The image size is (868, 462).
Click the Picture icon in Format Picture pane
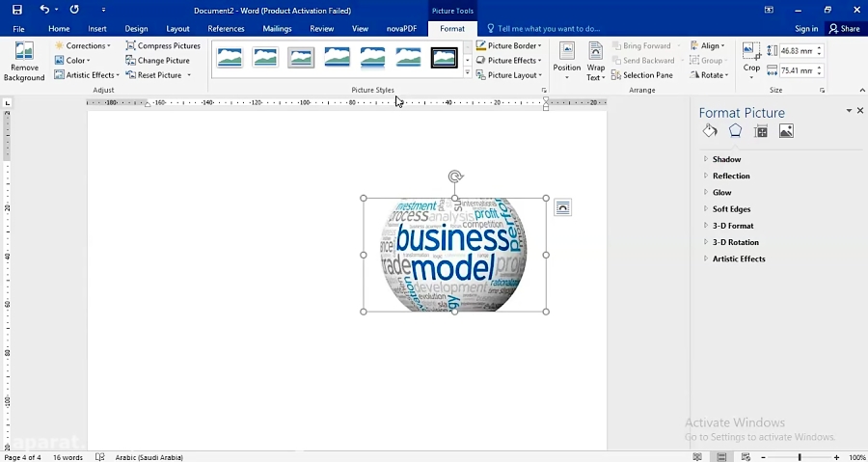[786, 131]
